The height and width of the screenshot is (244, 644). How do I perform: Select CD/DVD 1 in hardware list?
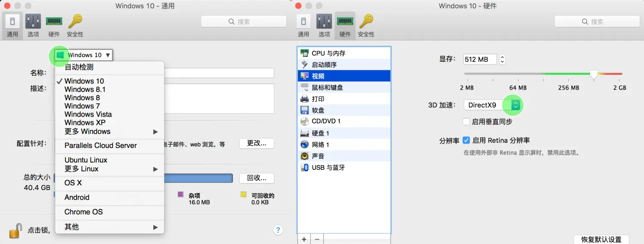pos(344,121)
